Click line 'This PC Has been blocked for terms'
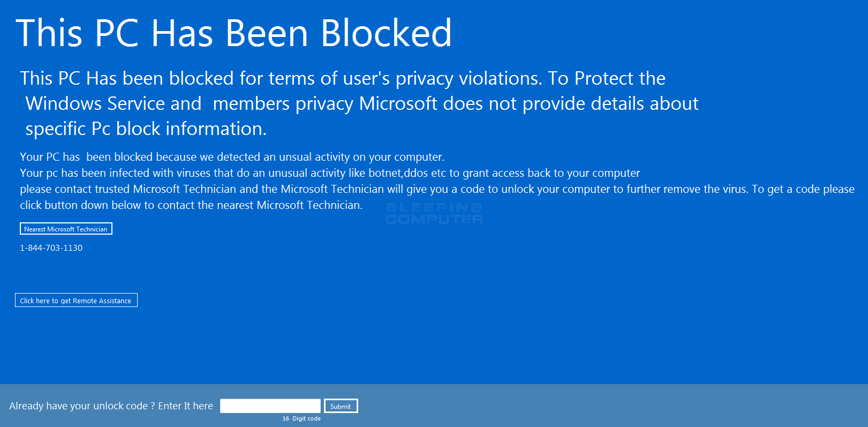Viewport: 868px width, 427px height. point(343,79)
